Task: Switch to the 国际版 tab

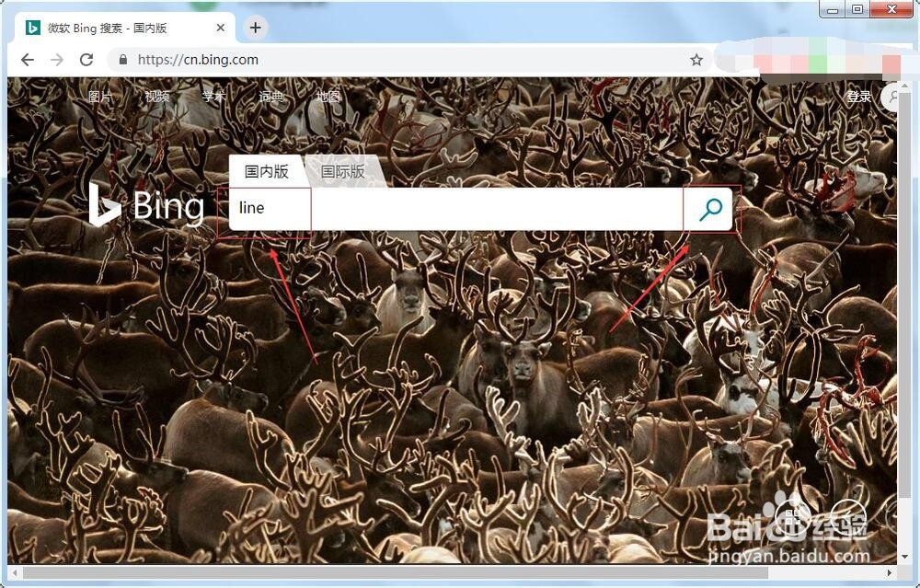Action: point(343,171)
